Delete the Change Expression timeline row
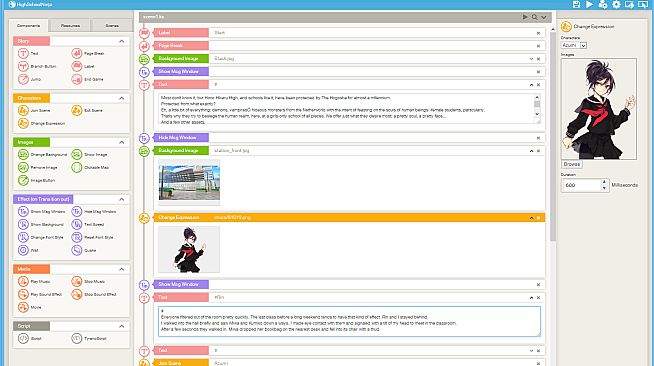Image resolution: width=654 pixels, height=366 pixels. coord(538,218)
